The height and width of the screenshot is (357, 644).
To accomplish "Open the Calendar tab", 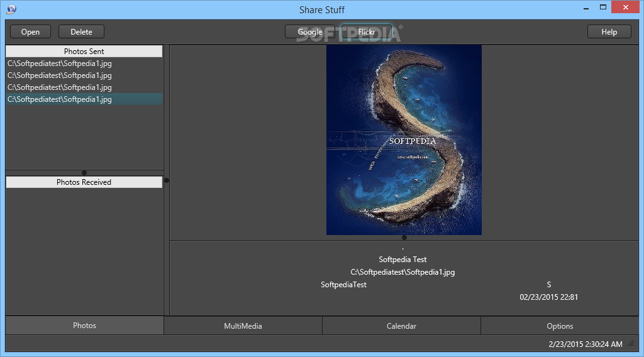I will [x=401, y=326].
